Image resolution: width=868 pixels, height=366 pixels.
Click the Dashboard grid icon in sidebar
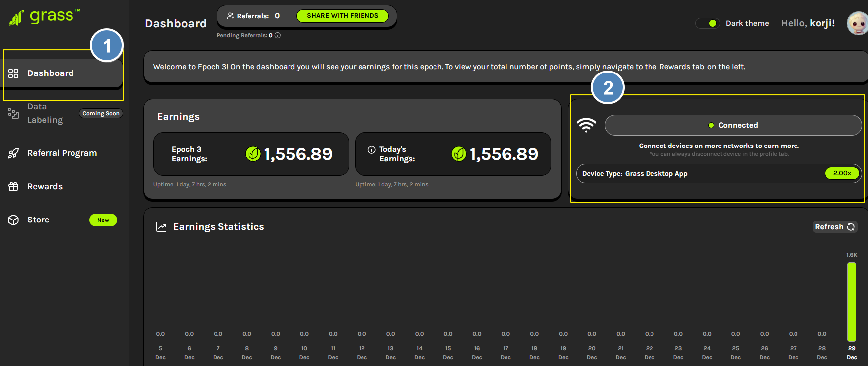click(x=13, y=73)
